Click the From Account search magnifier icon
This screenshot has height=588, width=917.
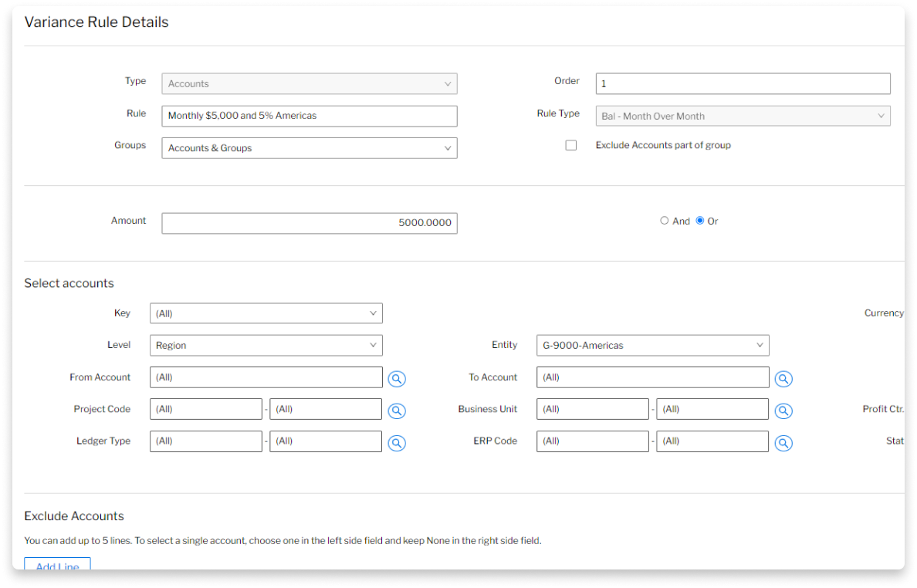click(x=397, y=379)
